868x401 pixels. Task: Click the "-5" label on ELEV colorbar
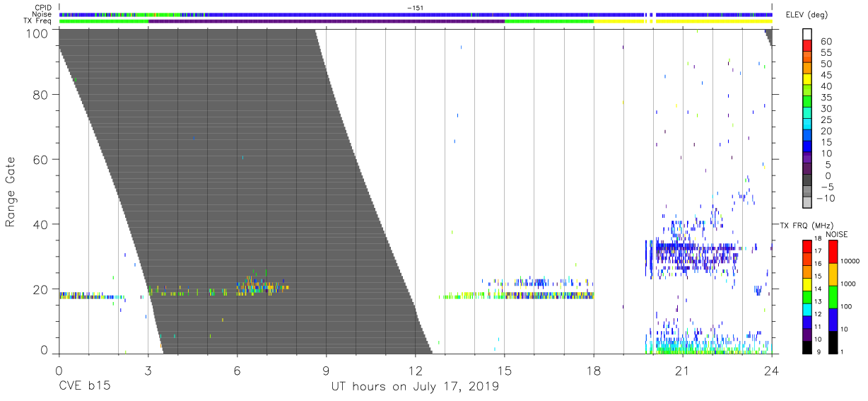coord(826,187)
